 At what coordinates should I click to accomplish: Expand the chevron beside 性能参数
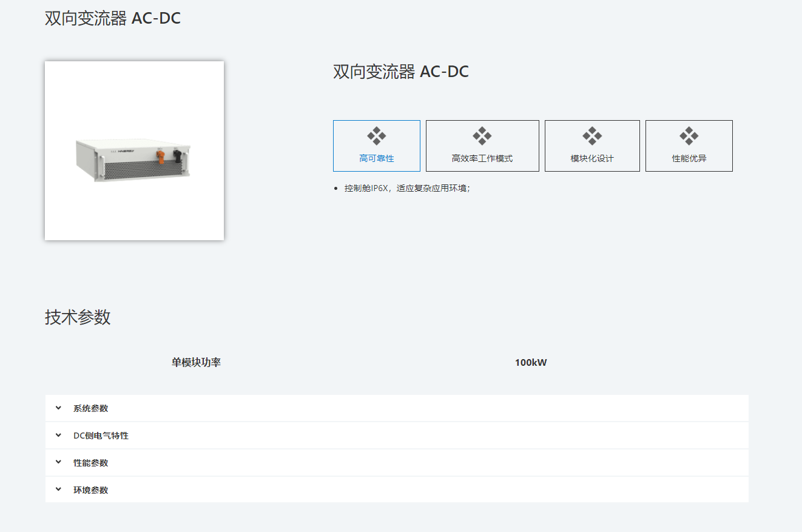coord(59,462)
